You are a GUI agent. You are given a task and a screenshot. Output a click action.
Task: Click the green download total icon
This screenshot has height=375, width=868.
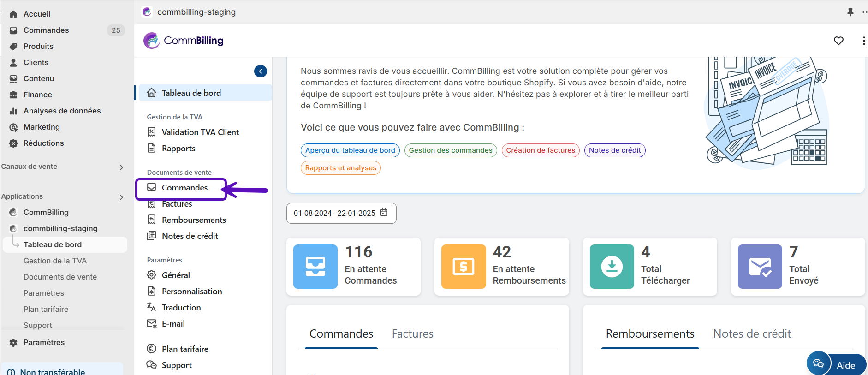click(612, 267)
